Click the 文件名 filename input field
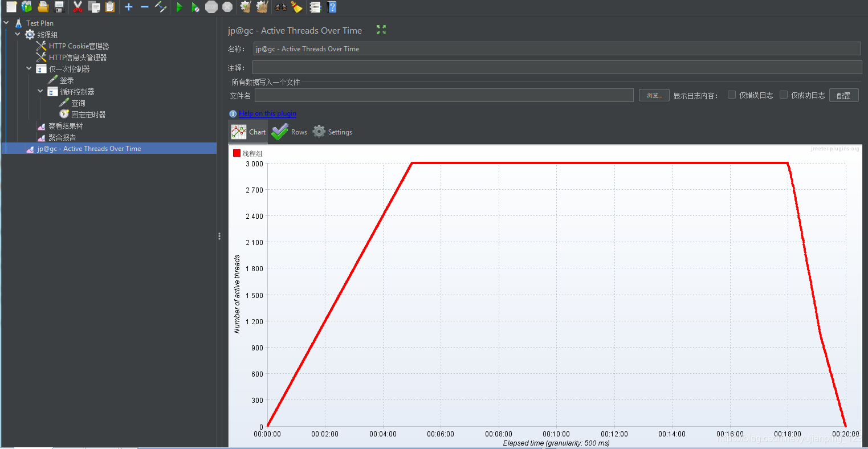 point(444,95)
